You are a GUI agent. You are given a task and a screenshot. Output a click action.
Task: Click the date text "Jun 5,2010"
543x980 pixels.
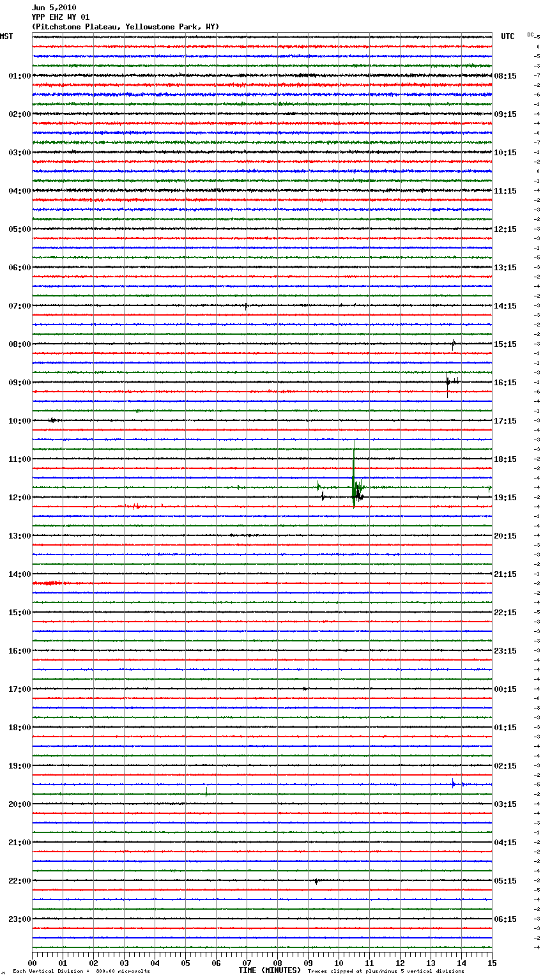54,8
